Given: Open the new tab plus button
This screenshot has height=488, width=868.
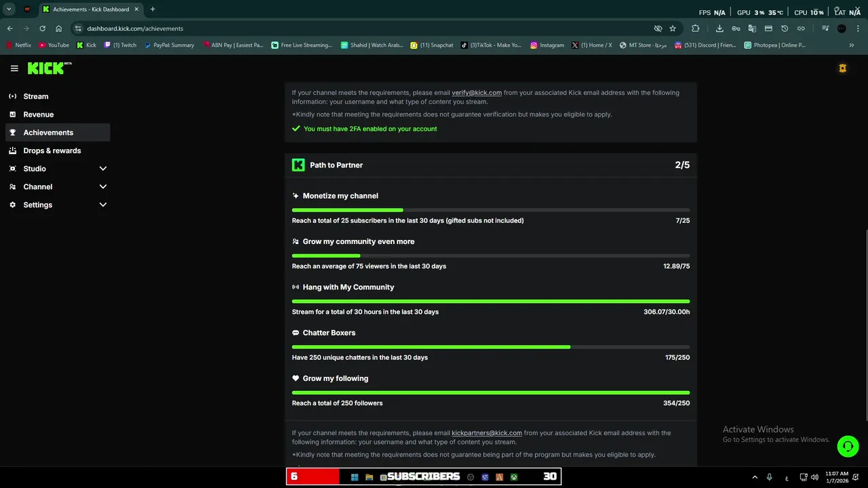Looking at the screenshot, I should tap(153, 9).
